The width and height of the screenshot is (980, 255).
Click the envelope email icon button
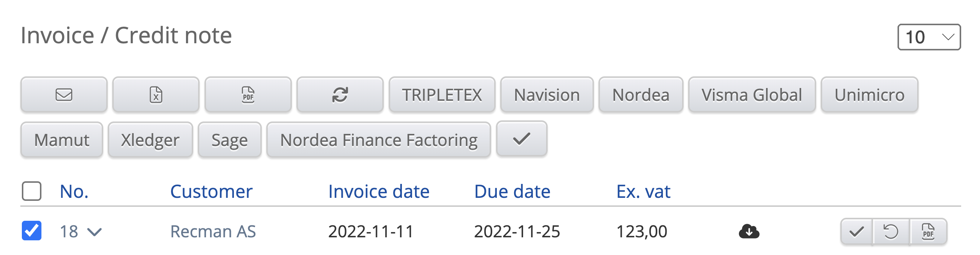click(64, 95)
